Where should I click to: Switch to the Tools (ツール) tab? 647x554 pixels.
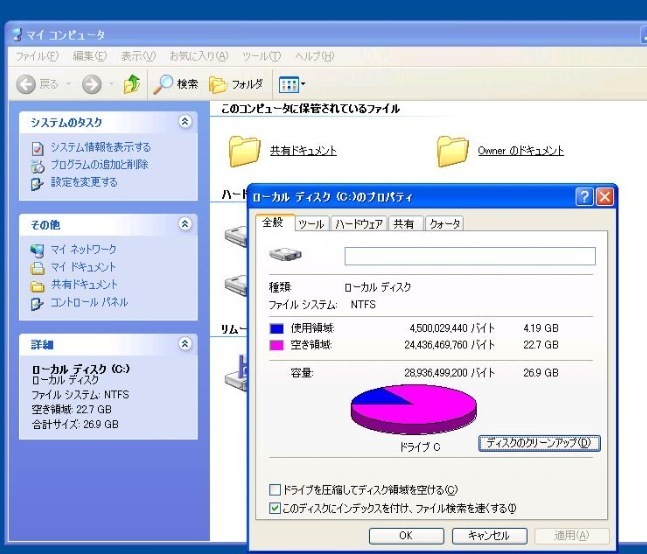click(x=311, y=224)
